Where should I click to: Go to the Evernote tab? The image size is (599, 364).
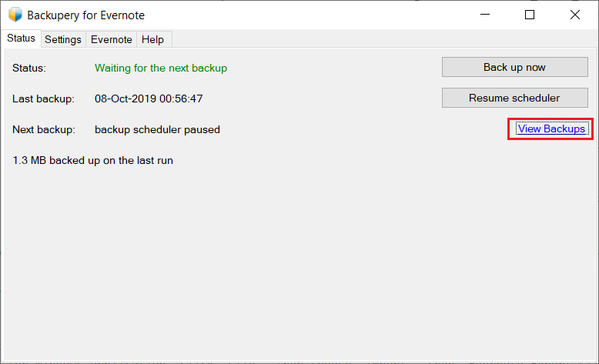pos(111,39)
